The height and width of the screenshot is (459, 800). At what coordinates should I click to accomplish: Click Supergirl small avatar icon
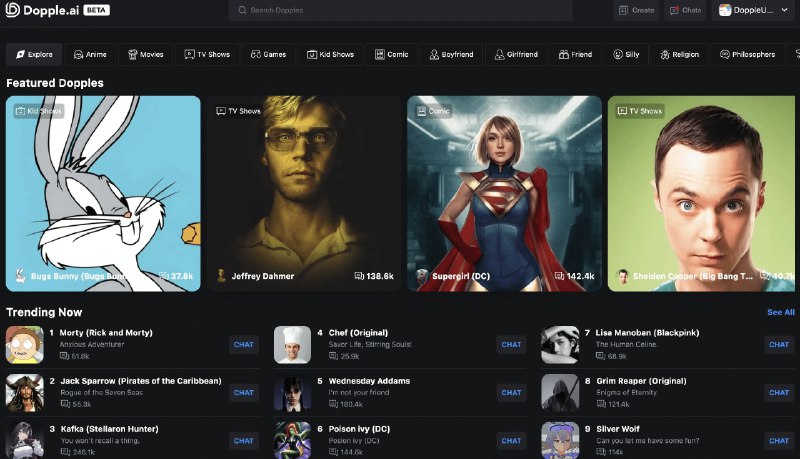[x=421, y=276]
